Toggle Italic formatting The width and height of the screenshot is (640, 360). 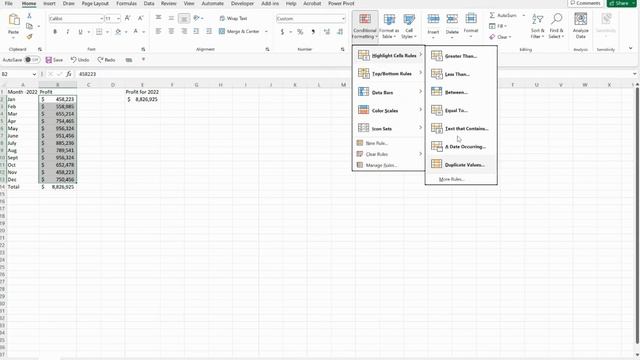point(68,31)
